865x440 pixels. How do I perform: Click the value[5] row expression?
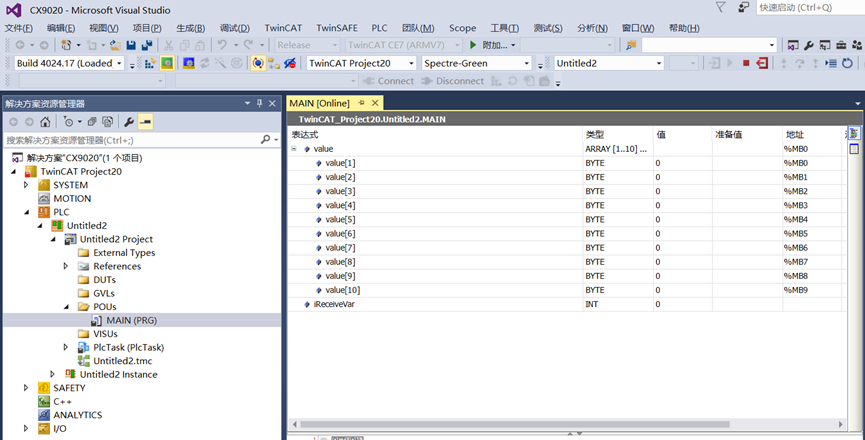coord(340,219)
